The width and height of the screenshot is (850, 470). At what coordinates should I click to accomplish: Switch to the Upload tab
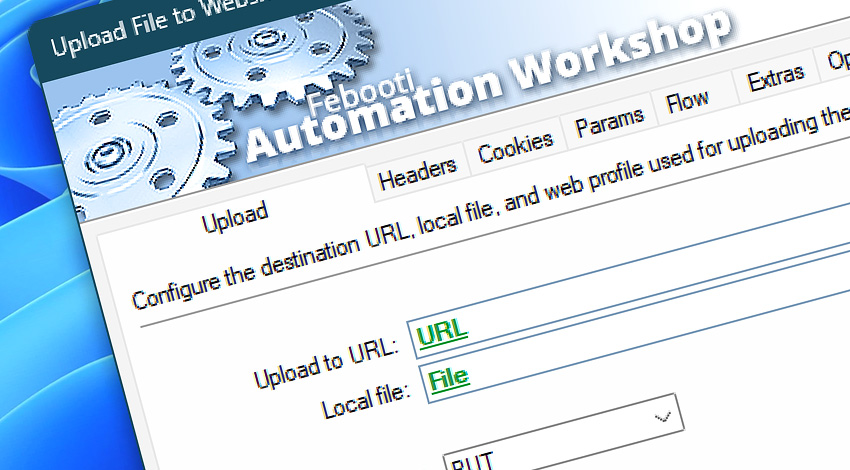[x=235, y=217]
